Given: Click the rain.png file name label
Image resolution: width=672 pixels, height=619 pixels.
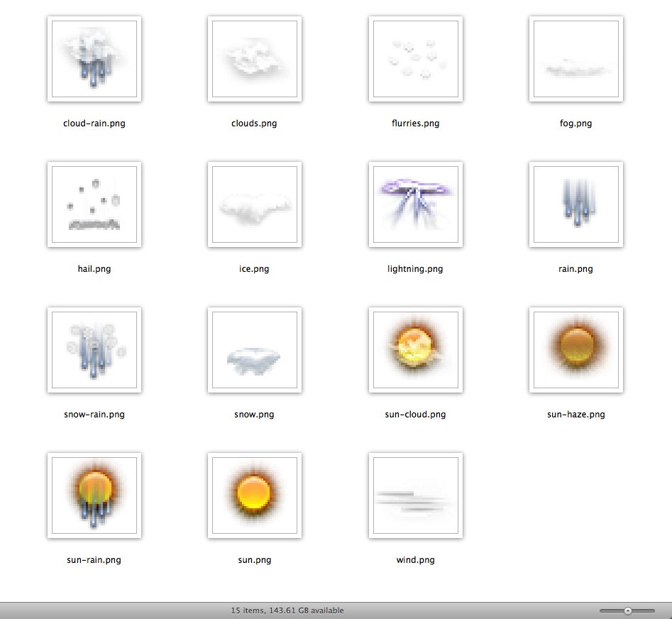Looking at the screenshot, I should click(x=576, y=269).
